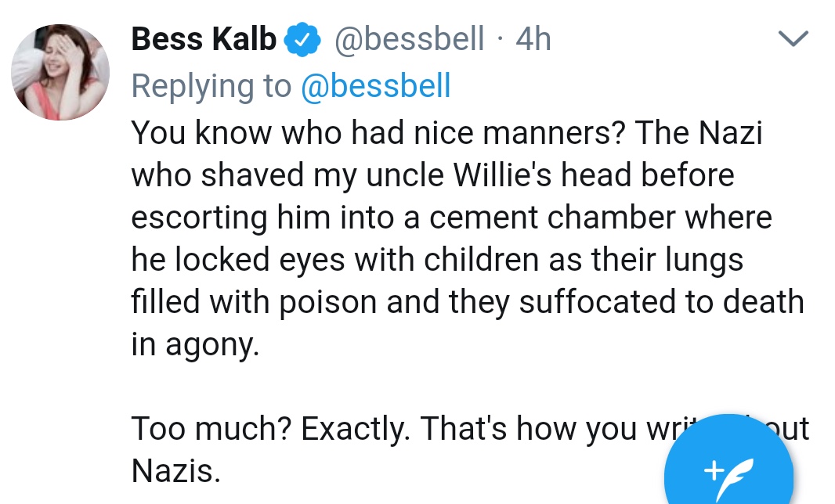The image size is (835, 504).
Task: Tap the feather quill icon in compose button
Action: 736,478
